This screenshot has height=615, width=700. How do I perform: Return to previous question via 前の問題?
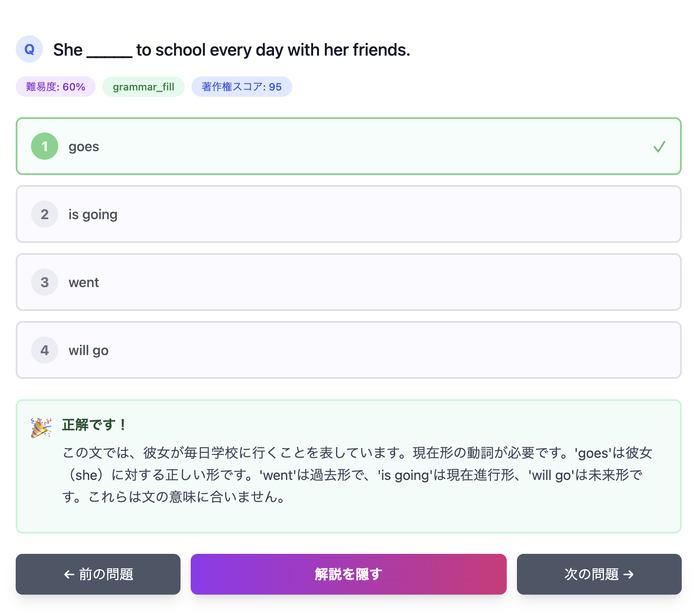click(98, 574)
